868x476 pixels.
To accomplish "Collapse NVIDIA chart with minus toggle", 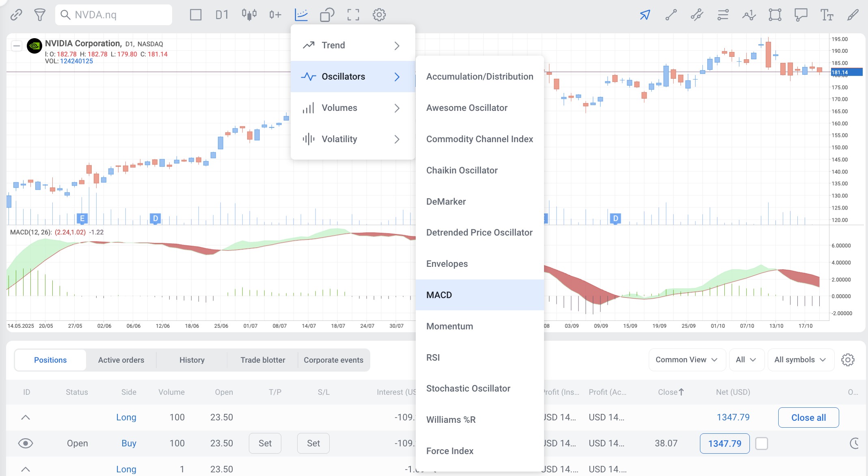I will pyautogui.click(x=16, y=46).
